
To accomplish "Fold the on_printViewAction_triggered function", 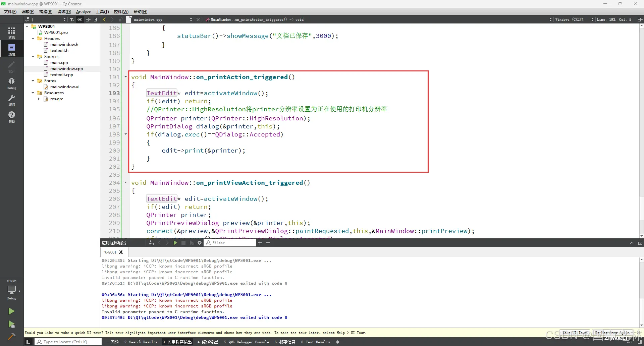I will tap(126, 182).
